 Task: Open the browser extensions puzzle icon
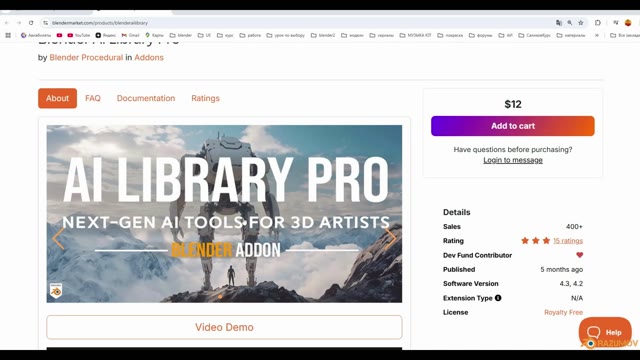tap(598, 23)
